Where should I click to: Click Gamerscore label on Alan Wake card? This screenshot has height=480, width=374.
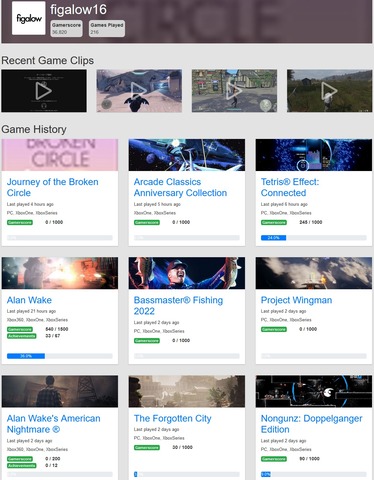coord(20,329)
